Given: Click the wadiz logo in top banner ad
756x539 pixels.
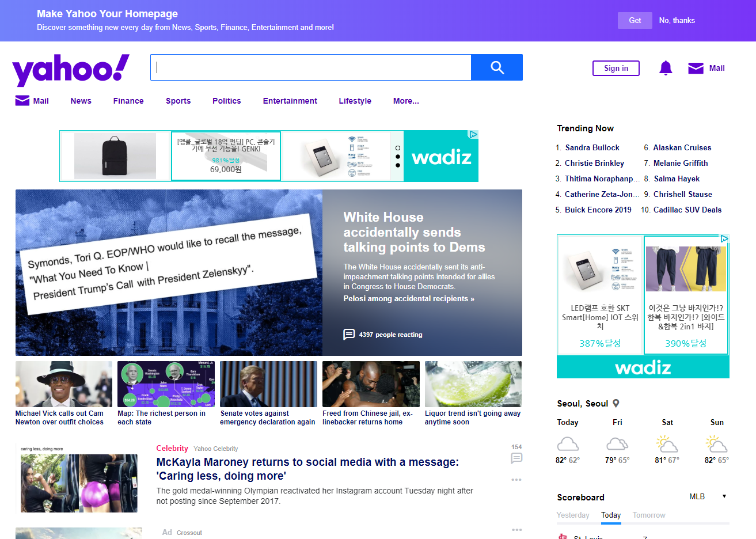Looking at the screenshot, I should 441,157.
